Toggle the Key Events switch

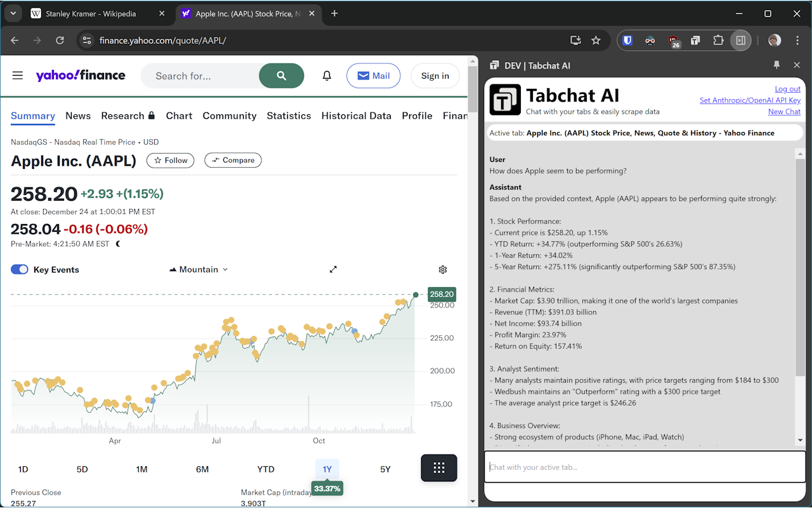(x=20, y=269)
